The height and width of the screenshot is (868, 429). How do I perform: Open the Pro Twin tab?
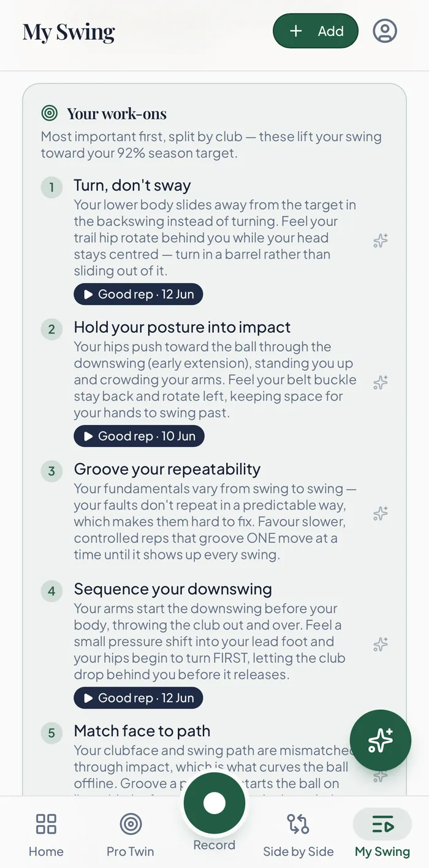[x=131, y=835]
